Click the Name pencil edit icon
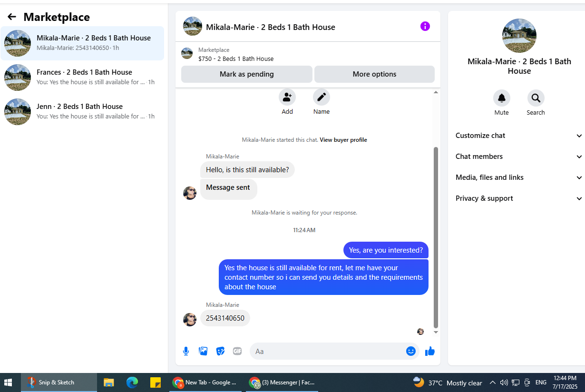585x392 pixels. pyautogui.click(x=322, y=97)
